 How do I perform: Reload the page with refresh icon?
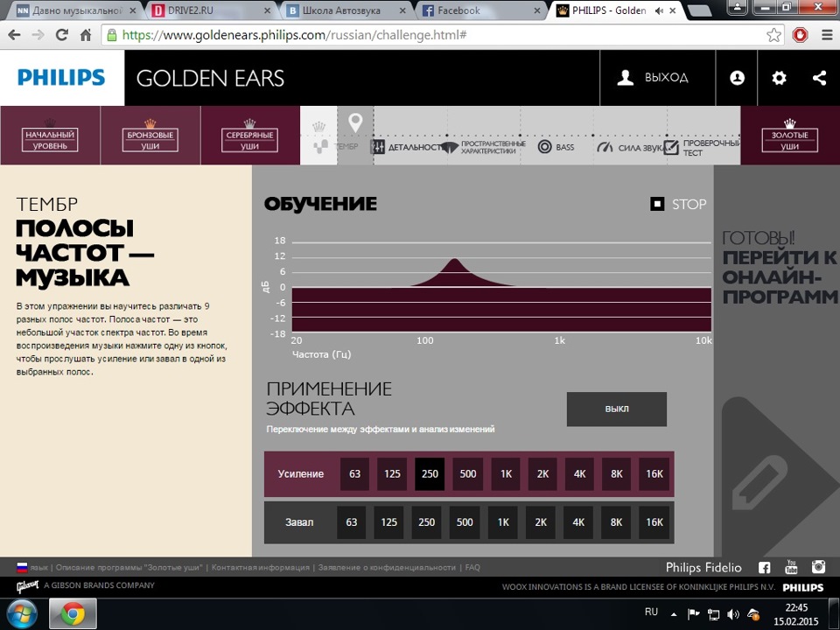coord(62,35)
